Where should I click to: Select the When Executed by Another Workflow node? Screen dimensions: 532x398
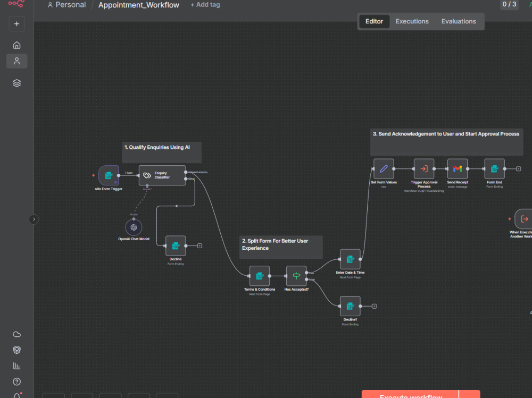[x=524, y=219]
